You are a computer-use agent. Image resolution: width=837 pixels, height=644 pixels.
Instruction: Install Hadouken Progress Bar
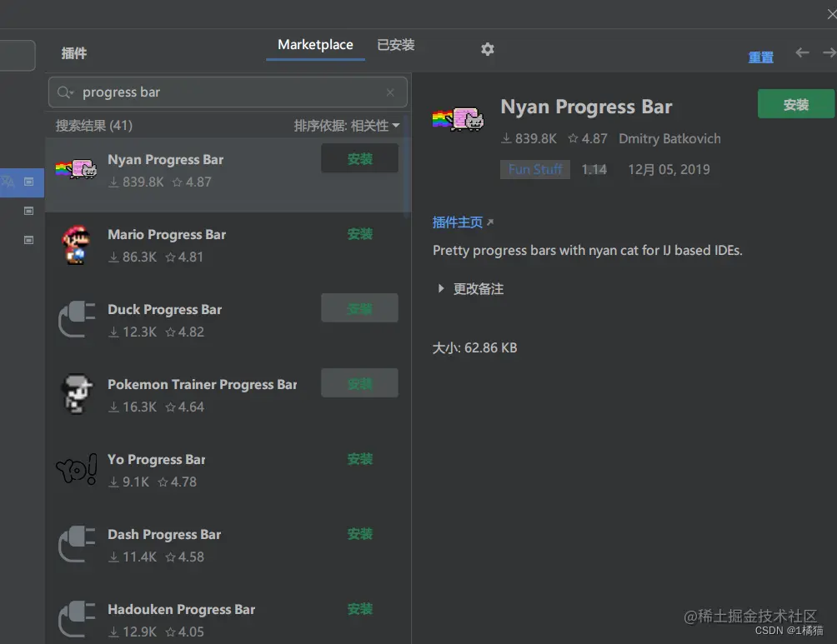click(x=360, y=609)
